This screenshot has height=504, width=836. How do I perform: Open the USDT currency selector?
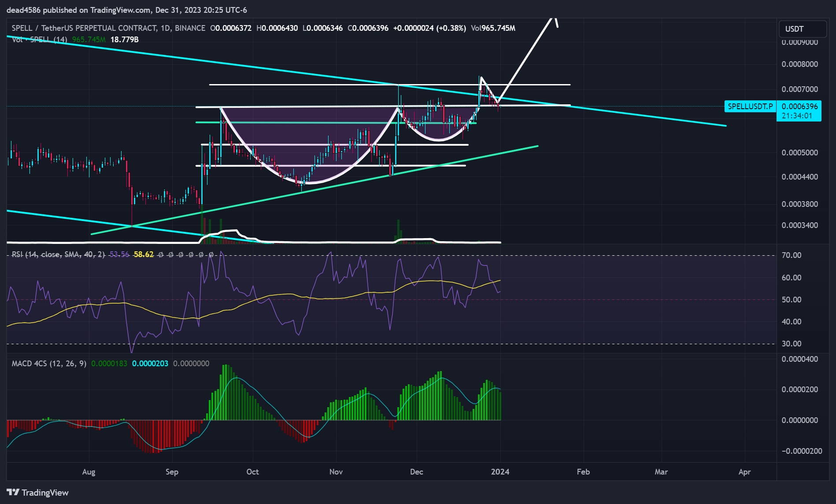point(803,29)
